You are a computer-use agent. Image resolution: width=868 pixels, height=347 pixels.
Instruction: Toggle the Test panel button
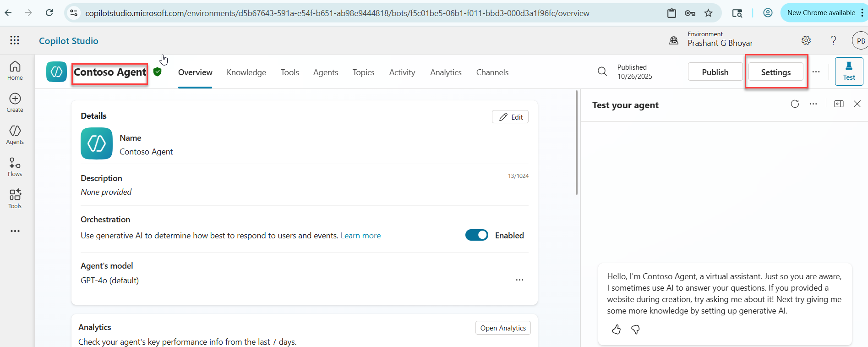point(849,72)
